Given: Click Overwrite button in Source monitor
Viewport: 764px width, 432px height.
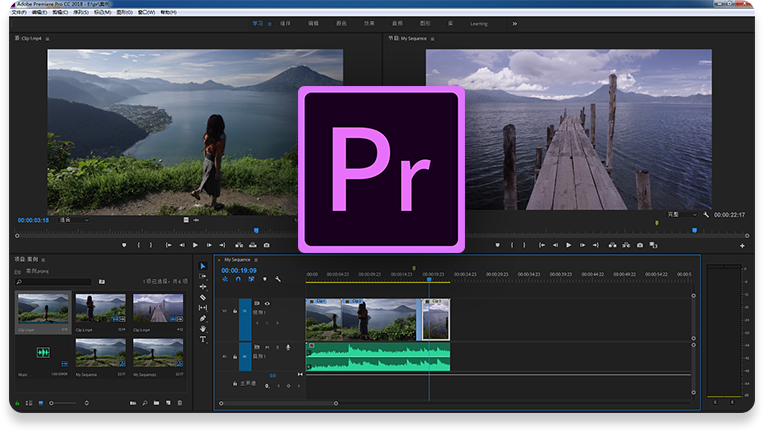Looking at the screenshot, I should tap(252, 245).
